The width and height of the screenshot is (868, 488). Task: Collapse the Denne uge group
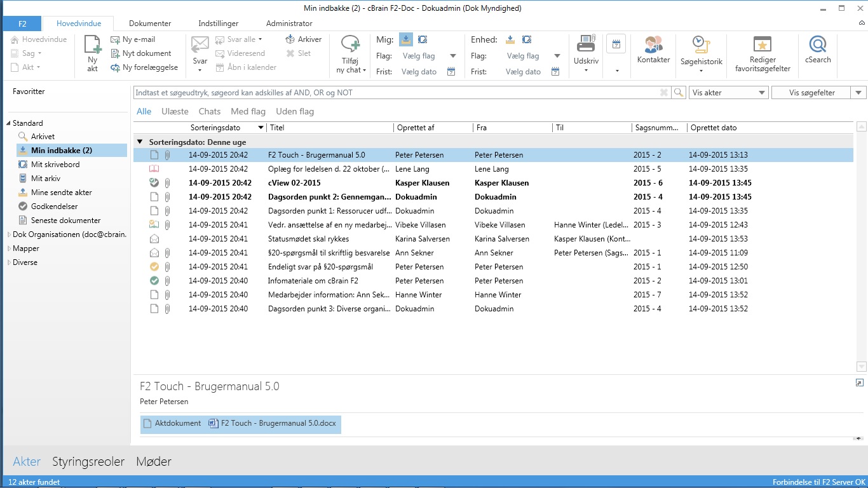pos(140,142)
